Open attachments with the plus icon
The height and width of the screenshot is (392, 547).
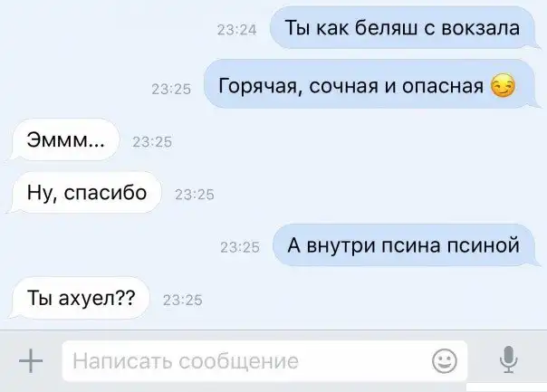31,360
